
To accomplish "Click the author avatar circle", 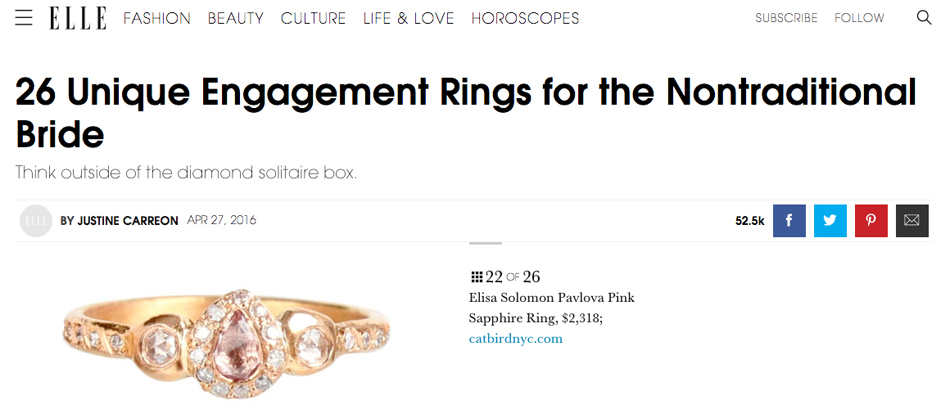I will 36,220.
